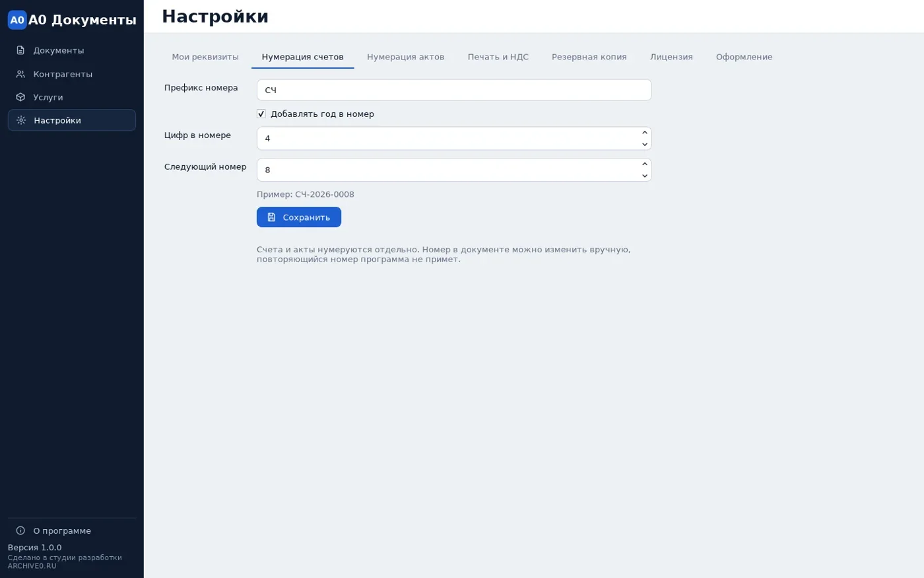Image resolution: width=924 pixels, height=578 pixels.
Task: Click the Услуги box icon
Action: pos(20,97)
